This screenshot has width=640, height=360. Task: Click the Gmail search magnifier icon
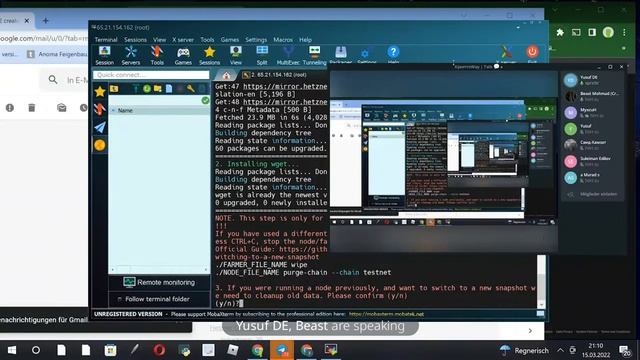(53, 80)
